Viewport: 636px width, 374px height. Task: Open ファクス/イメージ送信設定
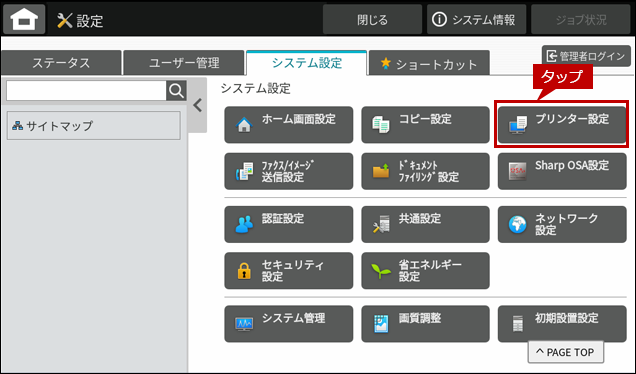pos(288,171)
